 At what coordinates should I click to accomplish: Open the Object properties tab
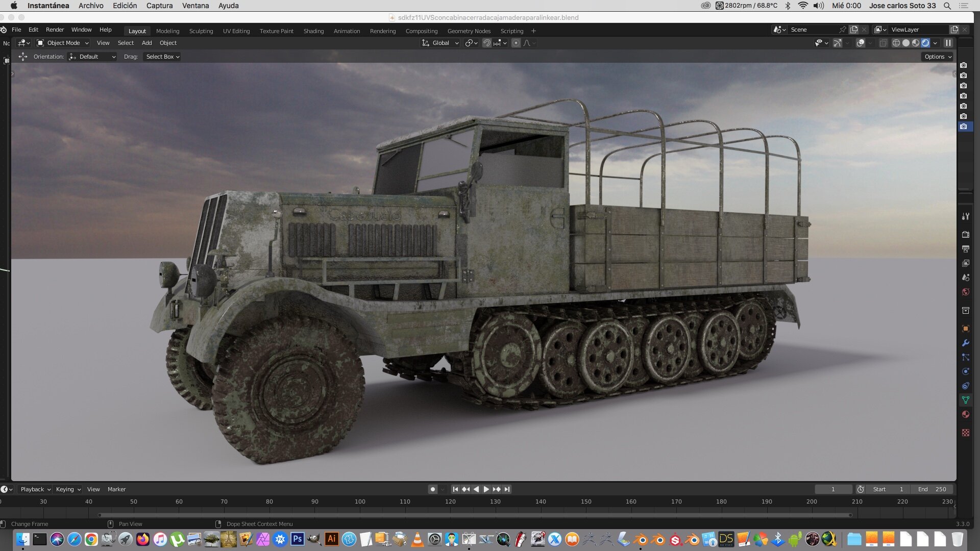point(965,329)
